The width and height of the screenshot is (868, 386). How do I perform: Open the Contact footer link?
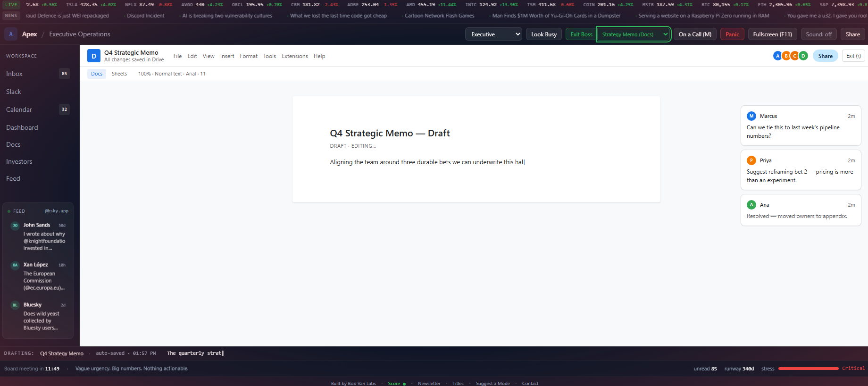530,384
